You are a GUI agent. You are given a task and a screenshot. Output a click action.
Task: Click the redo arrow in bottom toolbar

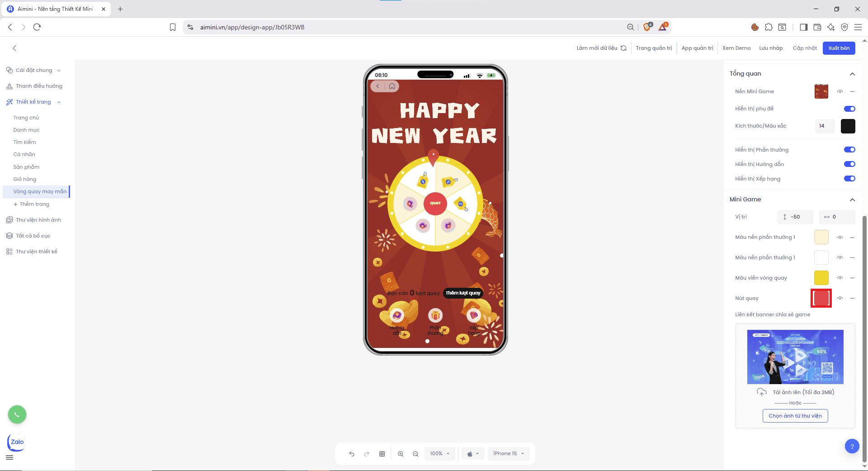[367, 454]
